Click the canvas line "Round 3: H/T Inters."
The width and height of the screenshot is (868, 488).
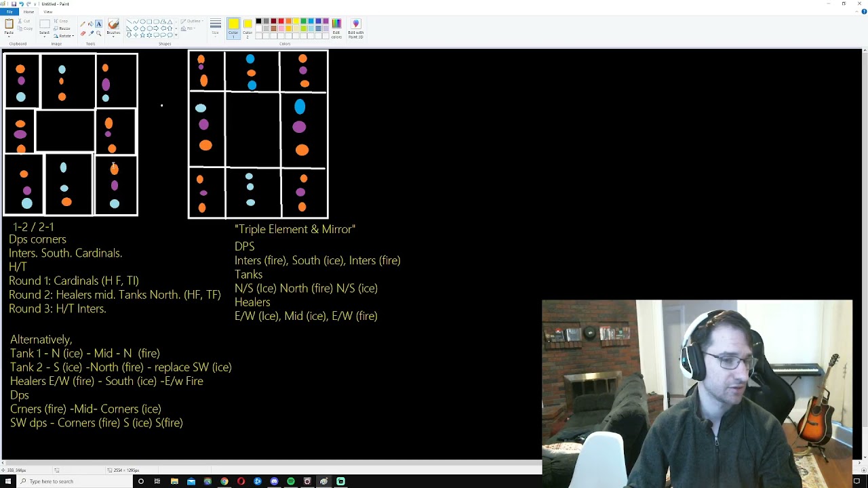[58, 308]
